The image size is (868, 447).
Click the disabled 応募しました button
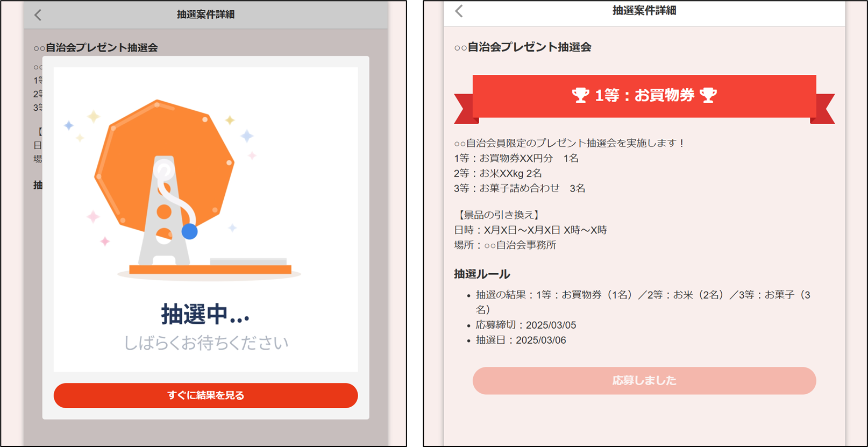[x=644, y=381]
